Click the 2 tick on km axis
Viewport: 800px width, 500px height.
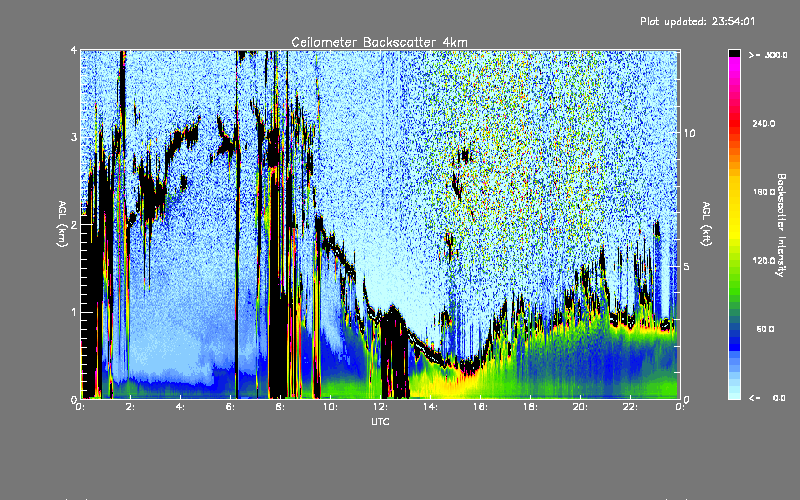click(x=74, y=225)
